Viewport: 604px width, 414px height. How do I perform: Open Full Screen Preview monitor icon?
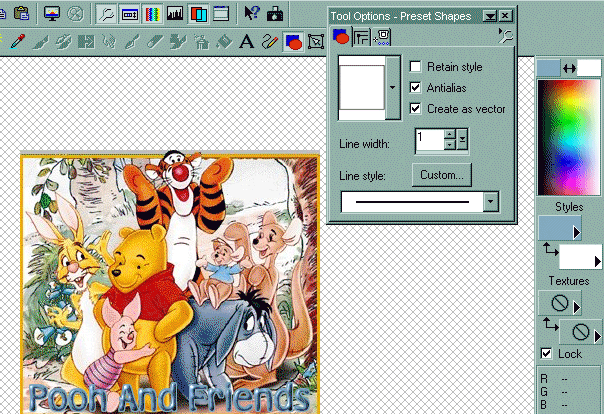[52, 14]
